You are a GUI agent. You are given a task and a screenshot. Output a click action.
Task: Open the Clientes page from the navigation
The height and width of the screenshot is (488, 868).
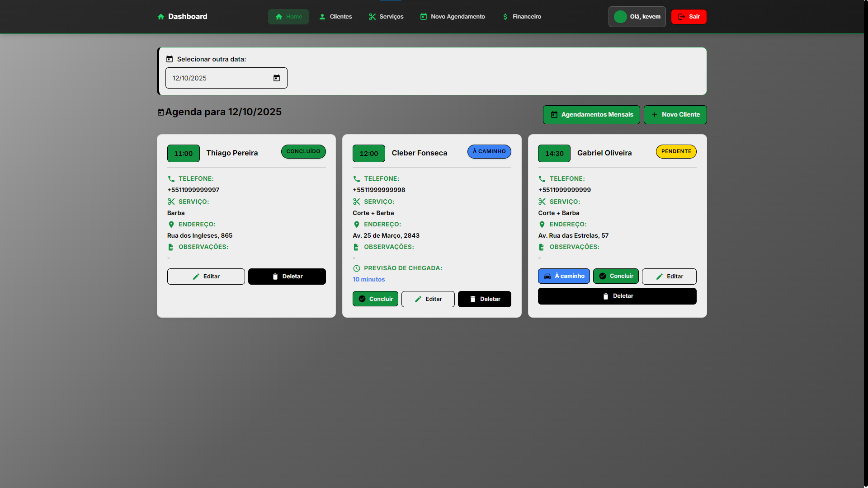pos(335,16)
